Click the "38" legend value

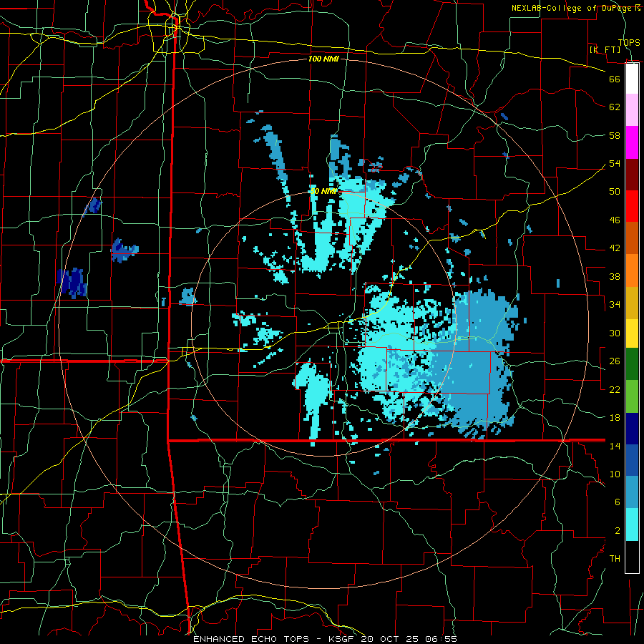615,276
